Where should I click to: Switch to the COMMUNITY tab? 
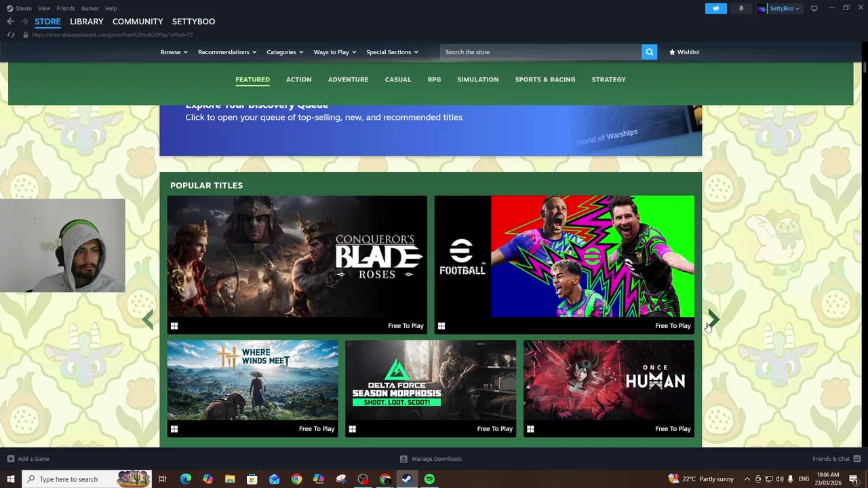click(138, 22)
